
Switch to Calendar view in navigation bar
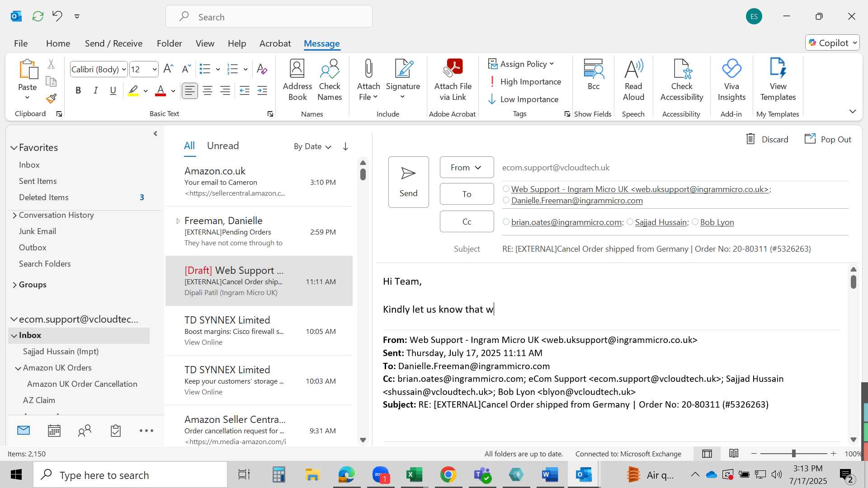click(x=54, y=431)
